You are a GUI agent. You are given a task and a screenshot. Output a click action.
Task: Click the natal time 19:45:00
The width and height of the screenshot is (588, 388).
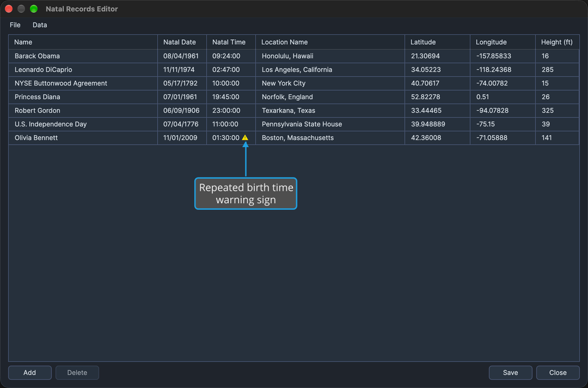pos(231,97)
